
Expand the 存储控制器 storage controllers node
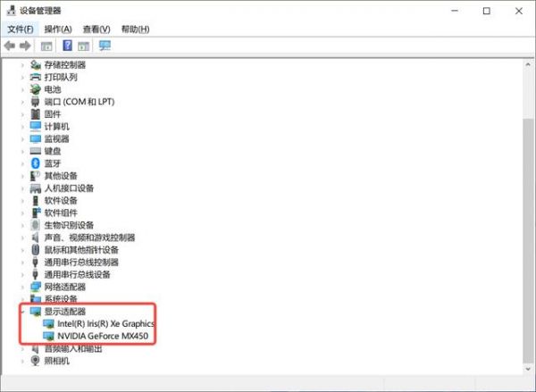click(x=22, y=64)
